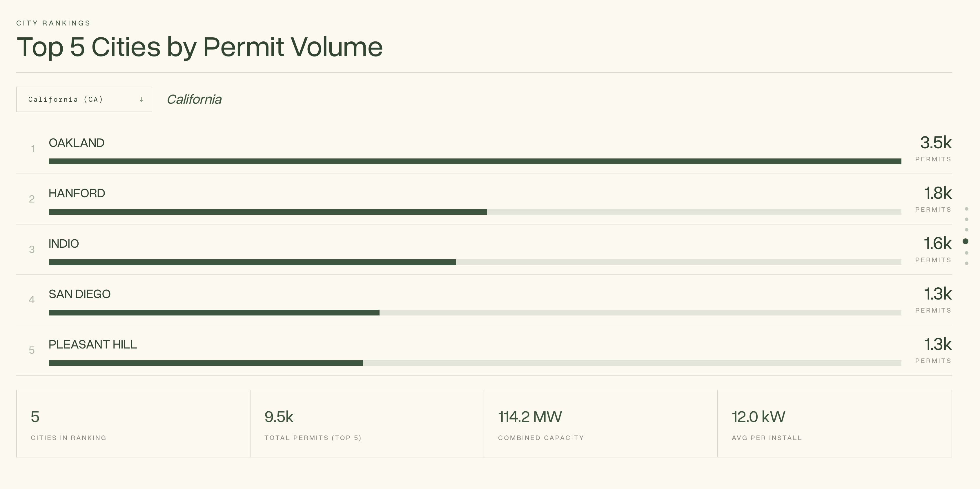This screenshot has width=980, height=489.
Task: Go to the last side navigation dot
Action: (x=967, y=263)
